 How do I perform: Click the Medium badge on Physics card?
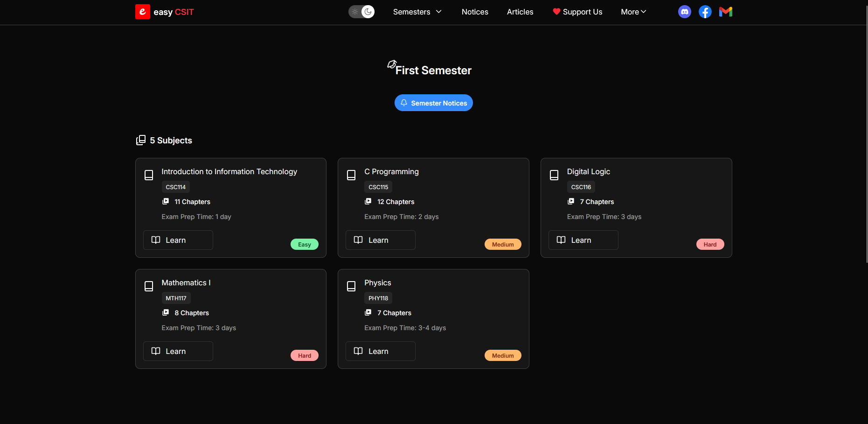click(503, 355)
